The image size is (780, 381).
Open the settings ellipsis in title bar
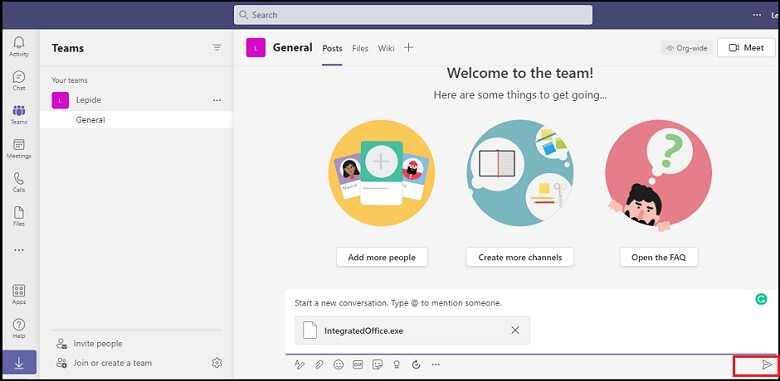[x=757, y=15]
